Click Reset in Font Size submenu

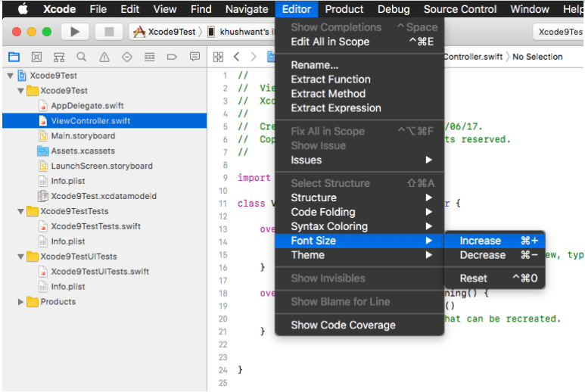[474, 278]
